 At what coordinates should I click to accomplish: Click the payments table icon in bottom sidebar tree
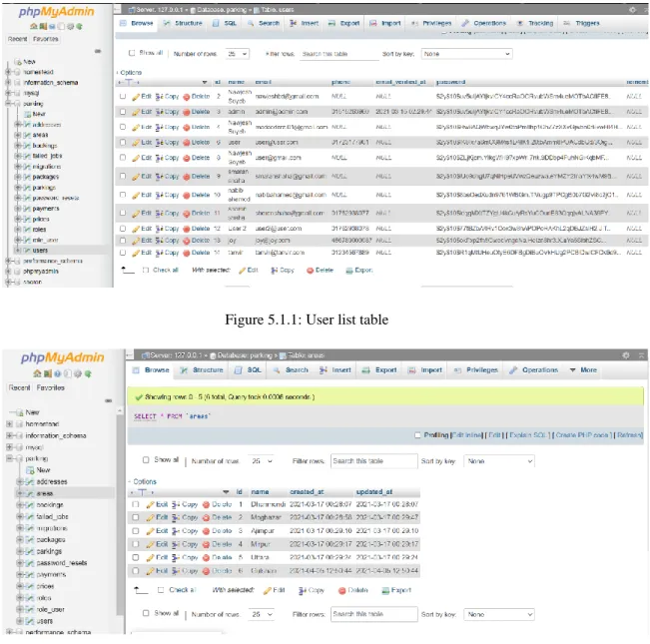[x=29, y=575]
